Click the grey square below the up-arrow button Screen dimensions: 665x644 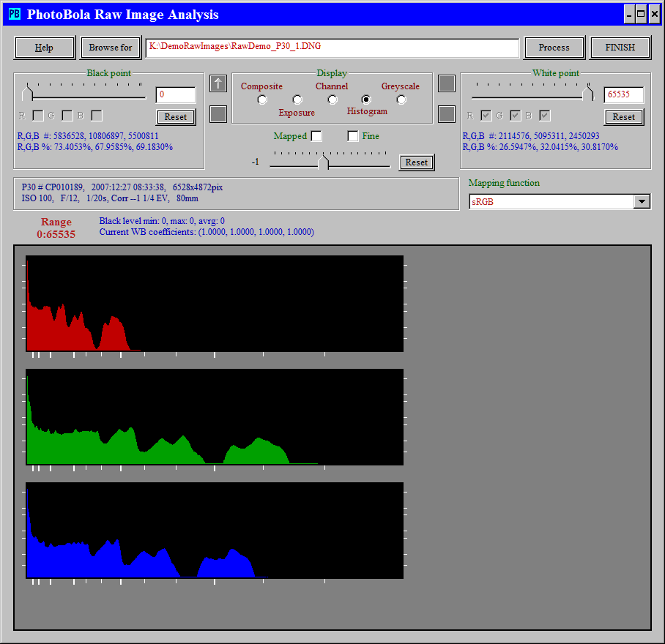coord(218,114)
